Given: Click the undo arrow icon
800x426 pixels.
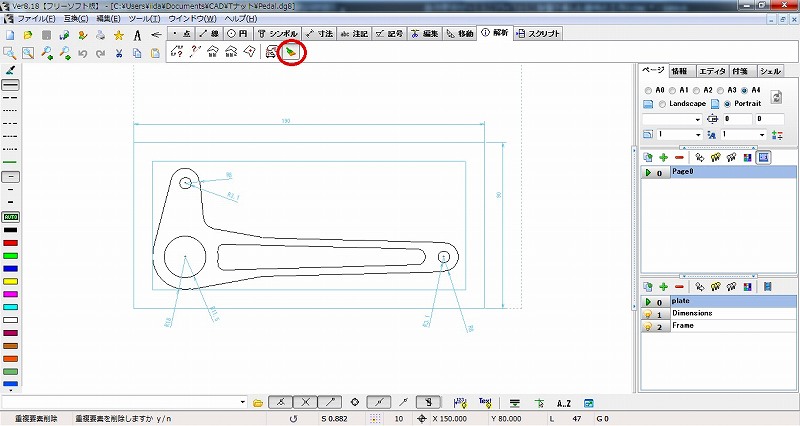Looking at the screenshot, I should [x=82, y=52].
